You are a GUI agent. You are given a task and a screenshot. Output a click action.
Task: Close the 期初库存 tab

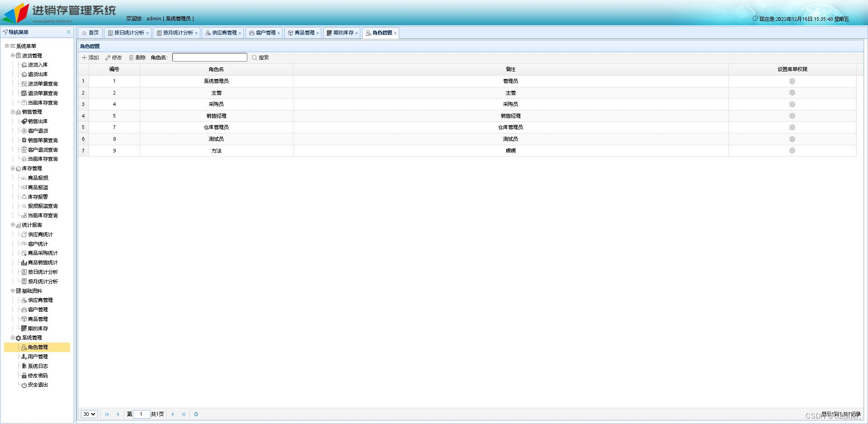(356, 33)
